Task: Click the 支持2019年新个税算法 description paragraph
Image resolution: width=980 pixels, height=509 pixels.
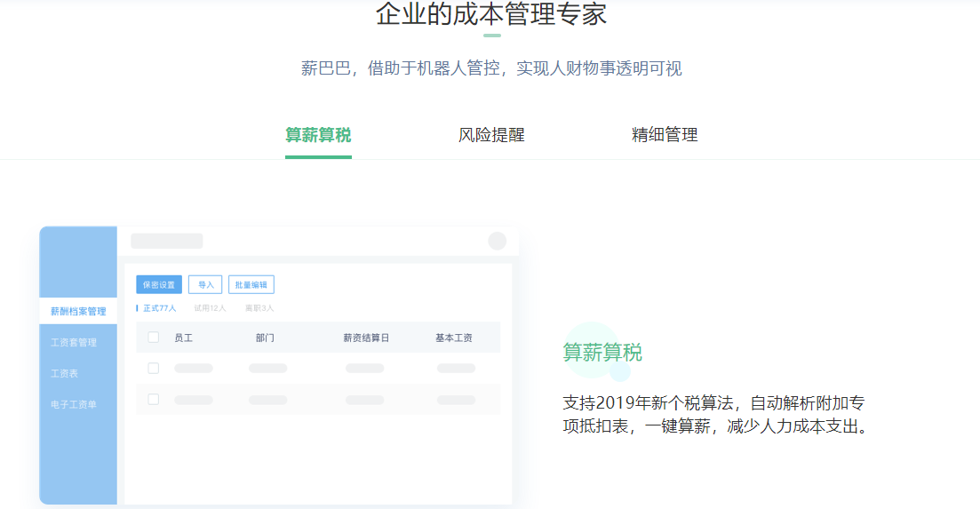Action: (x=715, y=415)
